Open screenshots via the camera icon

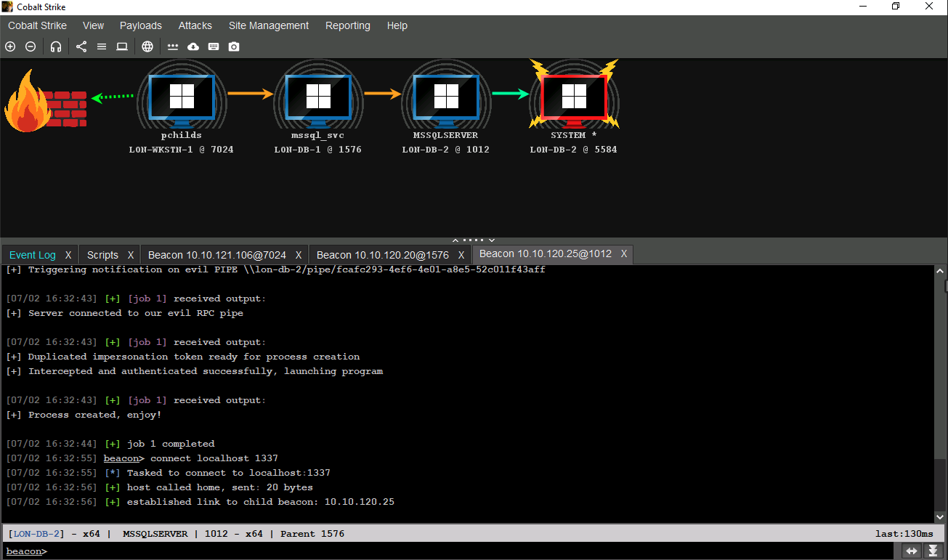pos(234,46)
